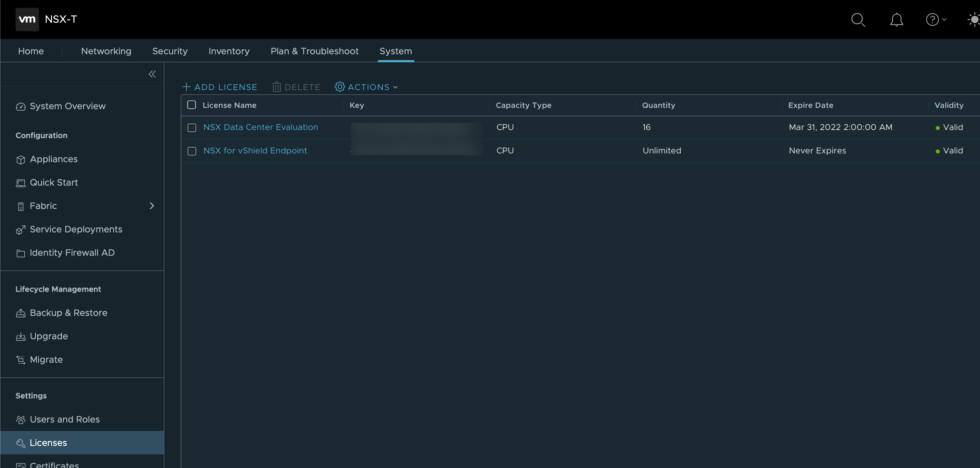Open Backup & Restore page

click(69, 313)
